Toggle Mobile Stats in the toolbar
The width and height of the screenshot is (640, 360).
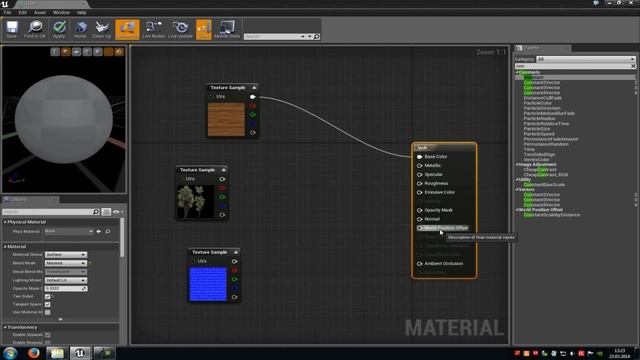227,29
